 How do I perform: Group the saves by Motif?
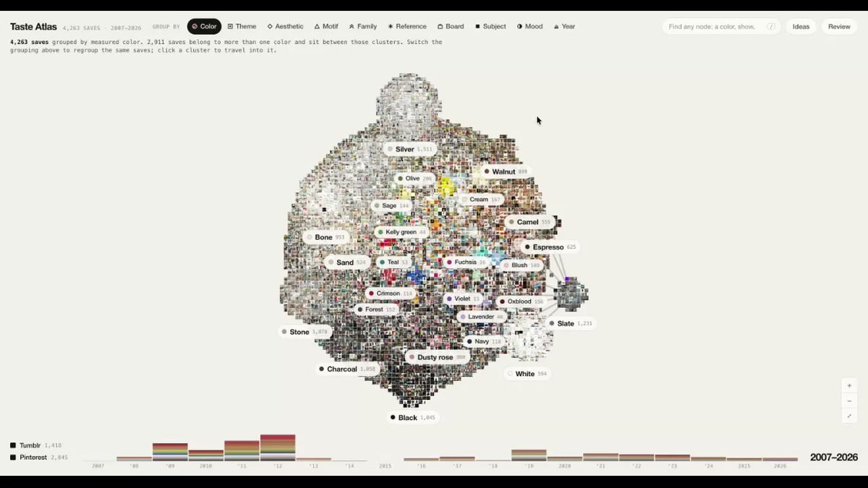[x=326, y=27]
